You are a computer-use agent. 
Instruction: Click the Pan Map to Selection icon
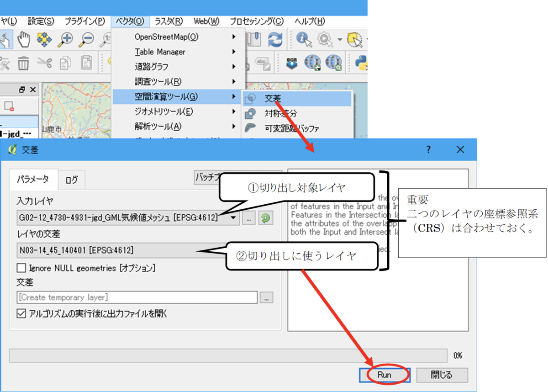44,40
